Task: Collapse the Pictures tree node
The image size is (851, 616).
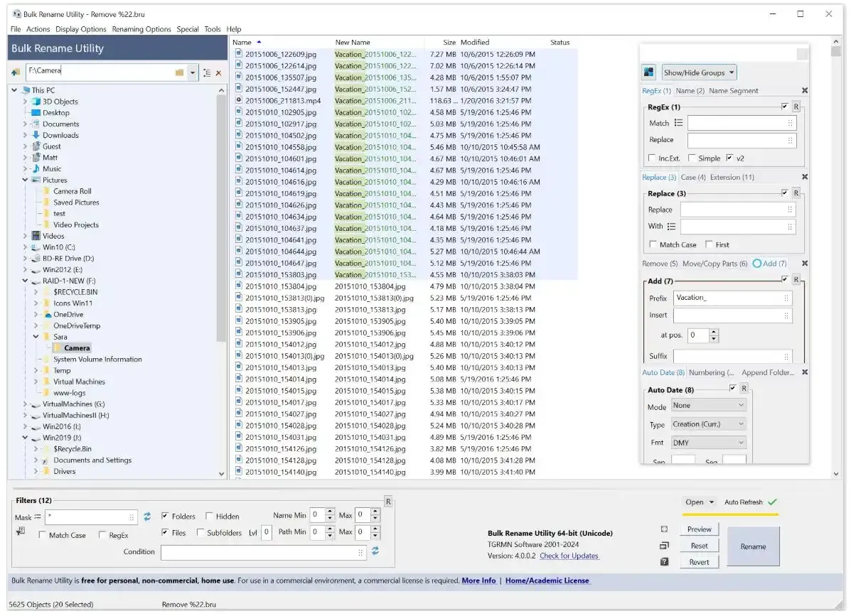Action: pos(25,180)
